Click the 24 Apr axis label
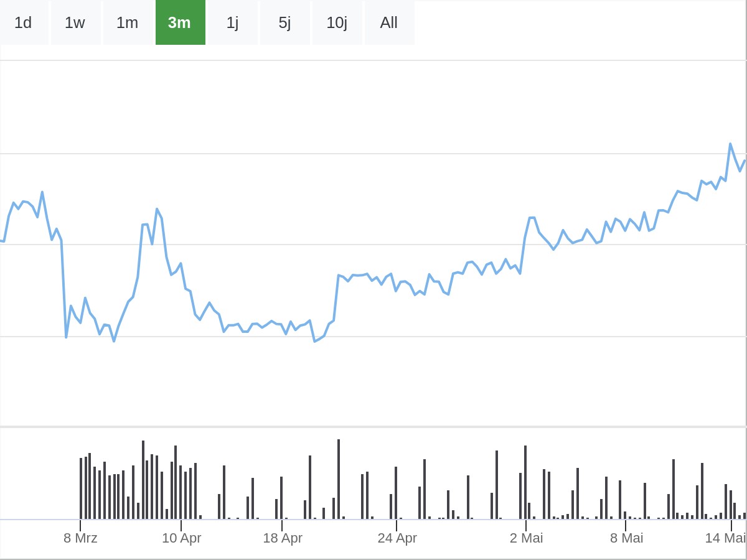This screenshot has height=560, width=747. point(397,538)
